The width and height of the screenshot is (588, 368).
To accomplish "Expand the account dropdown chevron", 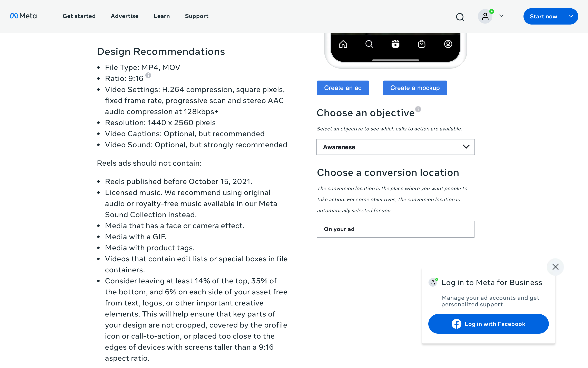I will click(x=501, y=16).
